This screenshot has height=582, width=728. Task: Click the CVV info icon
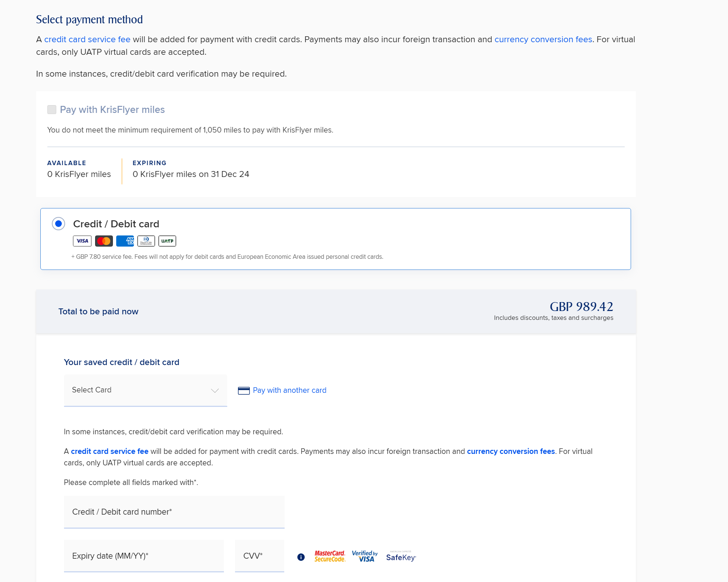[x=301, y=557]
